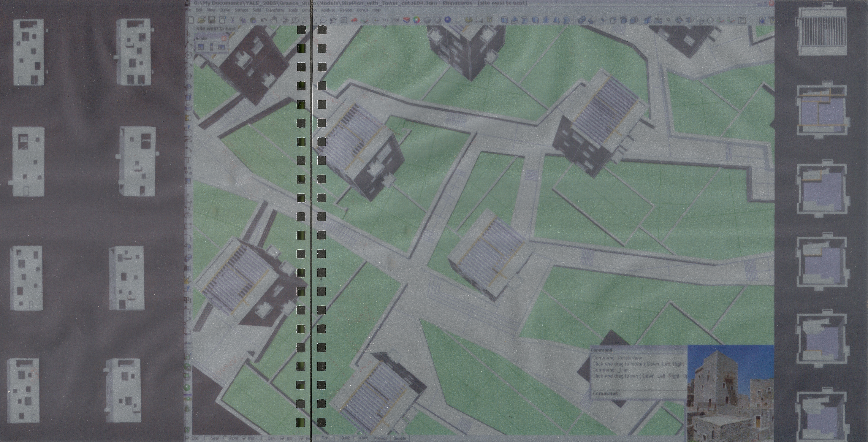
Task: Click the Boolean union solids icon
Action: click(x=582, y=20)
